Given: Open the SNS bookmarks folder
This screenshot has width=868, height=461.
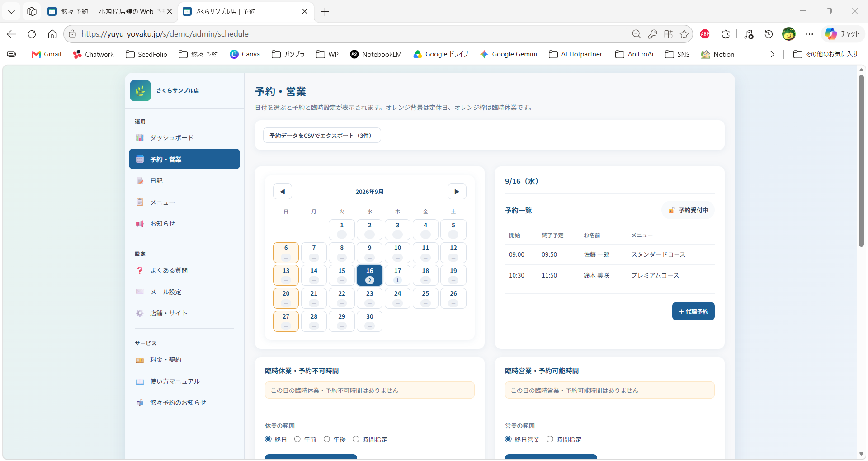Looking at the screenshot, I should [x=677, y=54].
